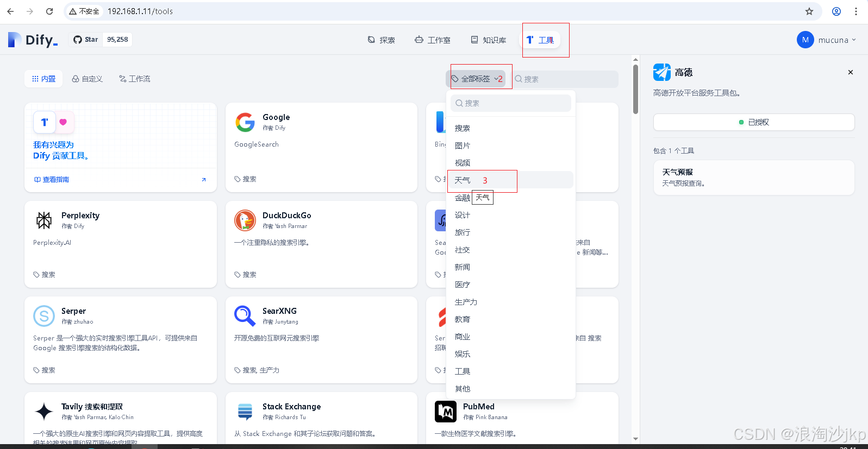Click the Tavily star icon
This screenshot has width=868, height=449.
[44, 412]
